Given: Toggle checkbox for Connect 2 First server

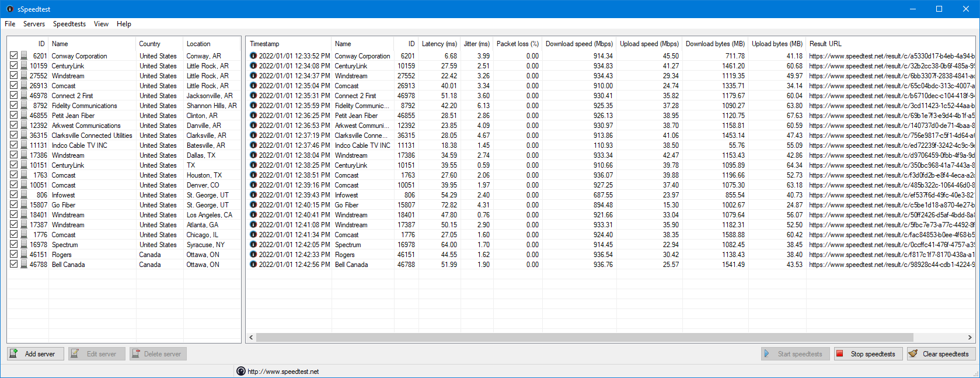Looking at the screenshot, I should tap(13, 96).
